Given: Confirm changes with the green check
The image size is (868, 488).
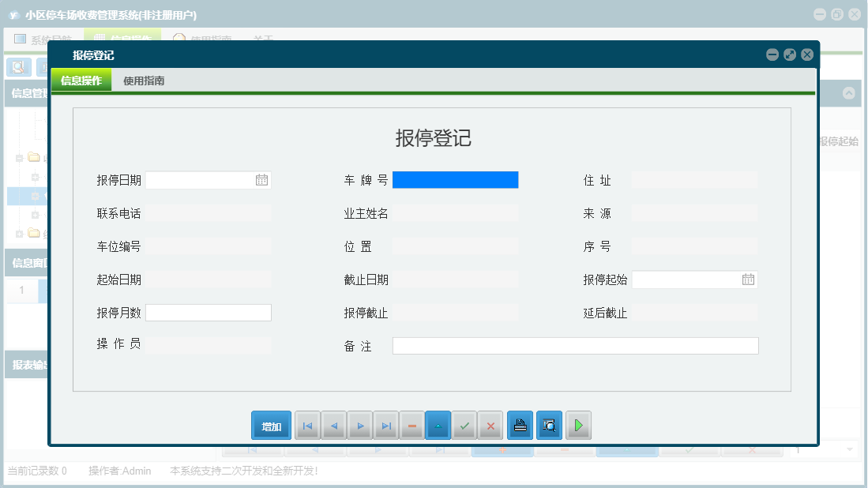Looking at the screenshot, I should point(464,425).
